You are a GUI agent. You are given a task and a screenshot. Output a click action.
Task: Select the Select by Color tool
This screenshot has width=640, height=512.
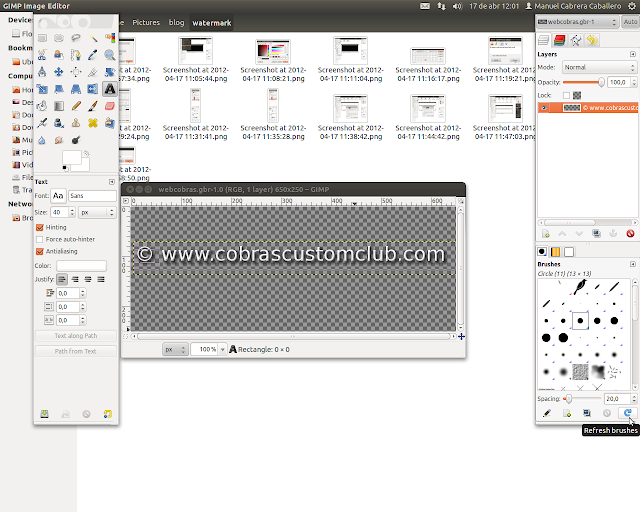110,38
